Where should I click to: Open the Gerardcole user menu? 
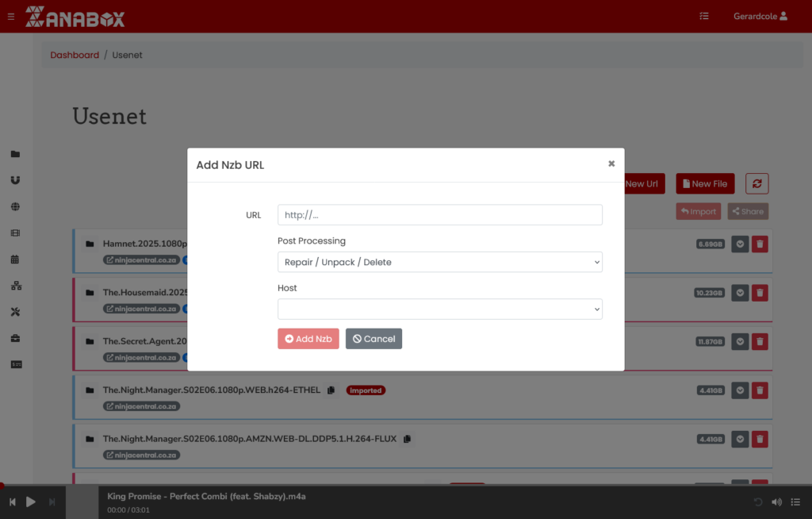(760, 16)
